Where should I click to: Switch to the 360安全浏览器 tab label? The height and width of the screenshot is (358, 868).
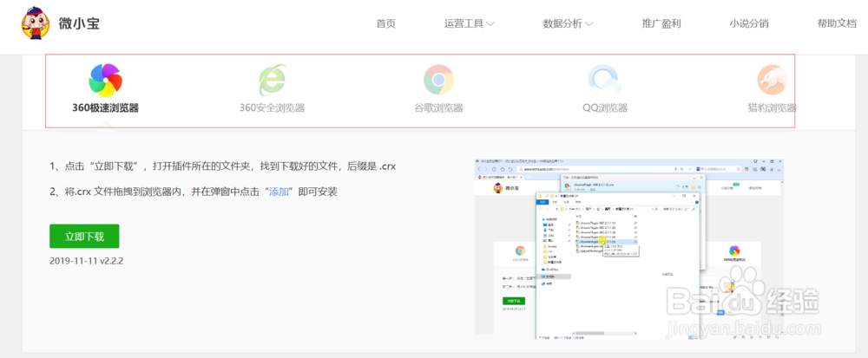pos(272,107)
